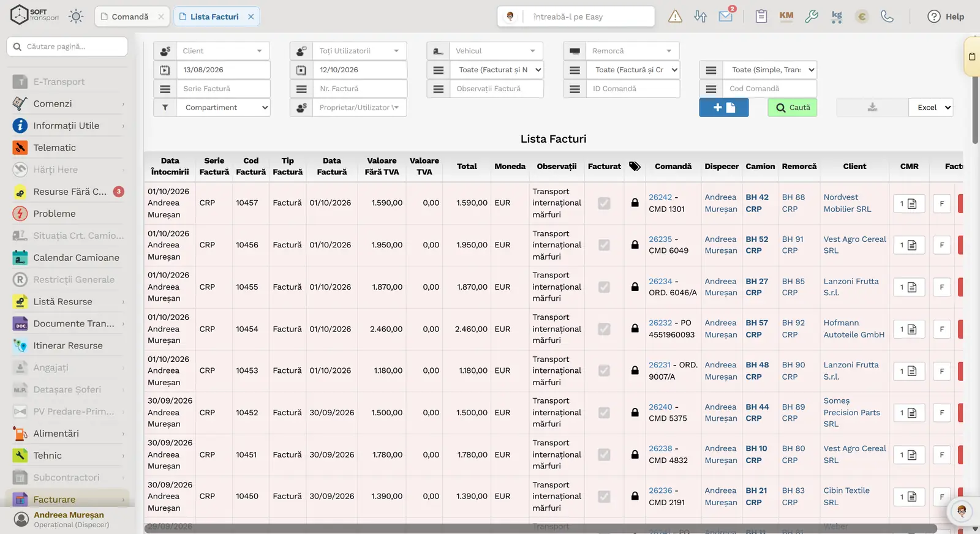Open the Facturare sidebar menu

click(69, 500)
